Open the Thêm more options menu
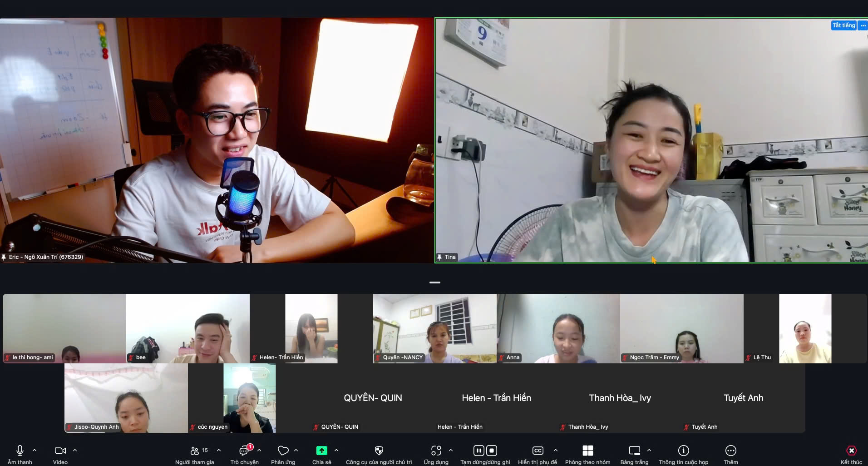The image size is (868, 466). [x=730, y=451]
